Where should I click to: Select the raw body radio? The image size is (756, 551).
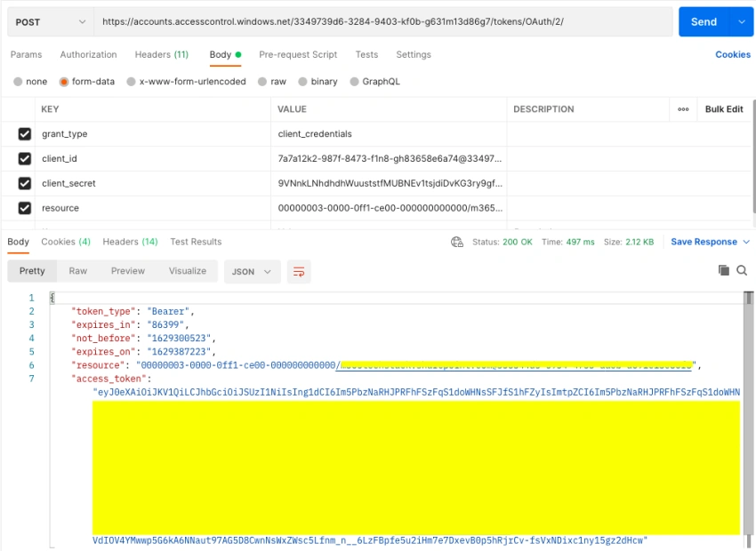(262, 82)
